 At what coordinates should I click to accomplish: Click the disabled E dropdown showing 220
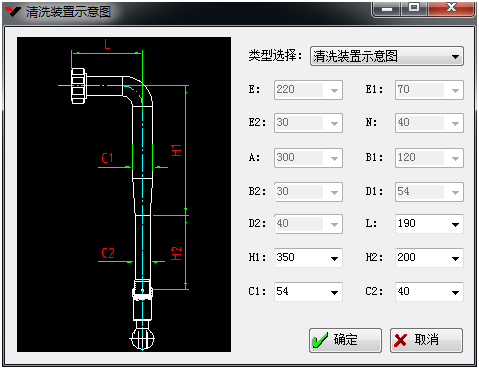(308, 90)
